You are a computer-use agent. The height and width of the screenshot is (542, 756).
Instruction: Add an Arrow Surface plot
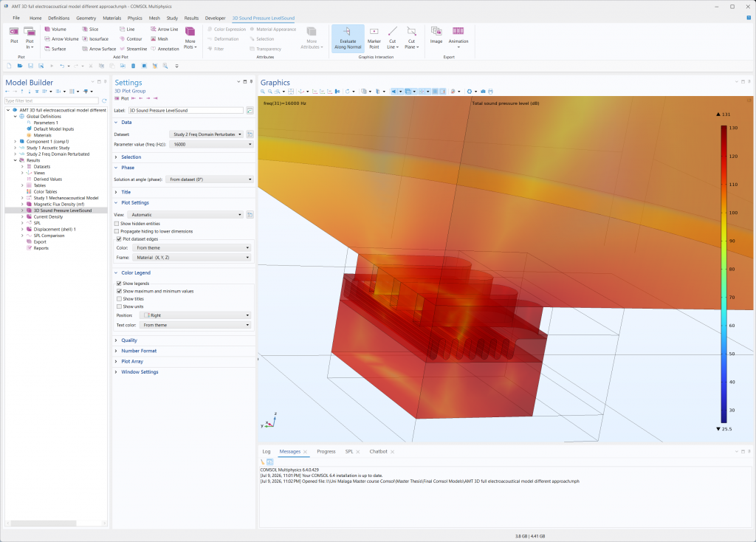(x=99, y=49)
